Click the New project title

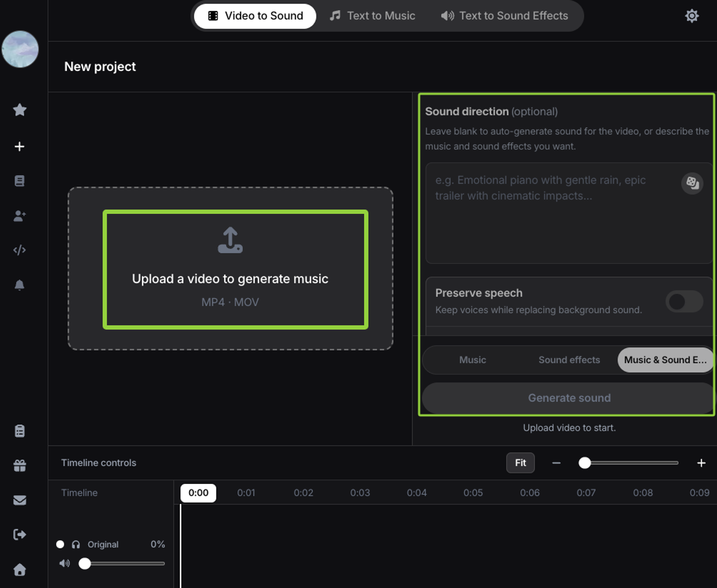pos(100,67)
